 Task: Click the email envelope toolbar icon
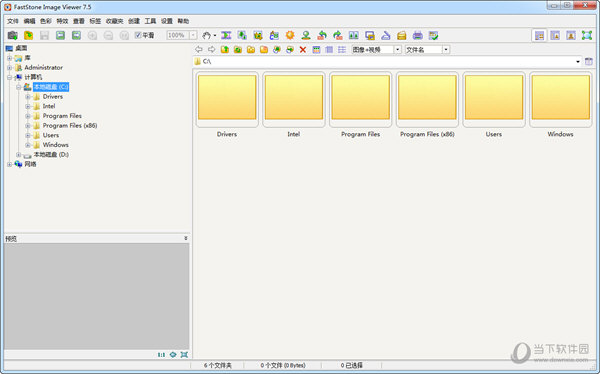point(401,36)
